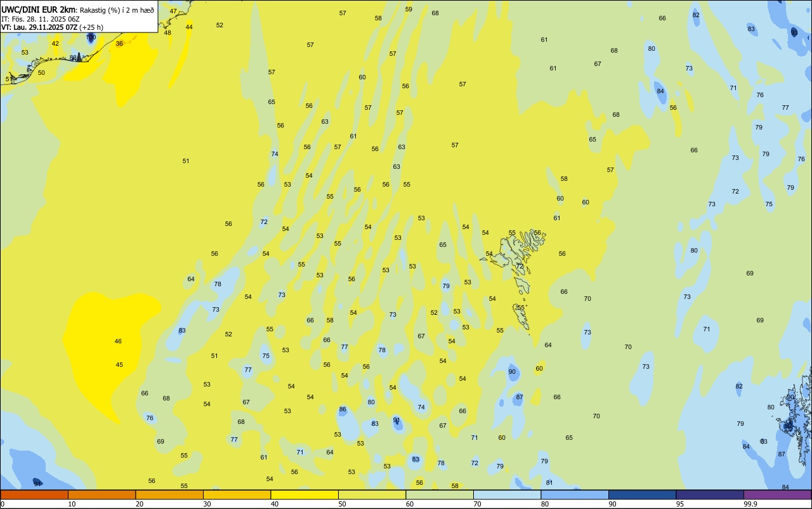Click the humidity value 81 near the bottom

point(549,483)
